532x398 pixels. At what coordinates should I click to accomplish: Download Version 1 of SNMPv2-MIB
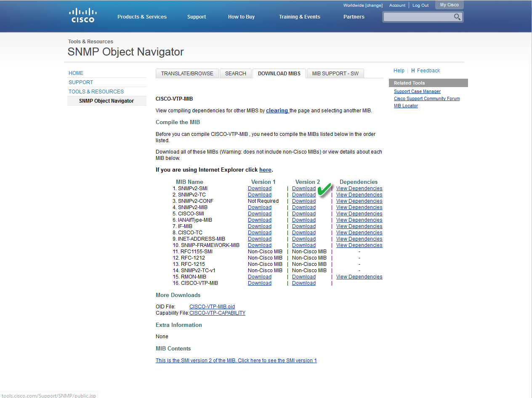click(260, 207)
